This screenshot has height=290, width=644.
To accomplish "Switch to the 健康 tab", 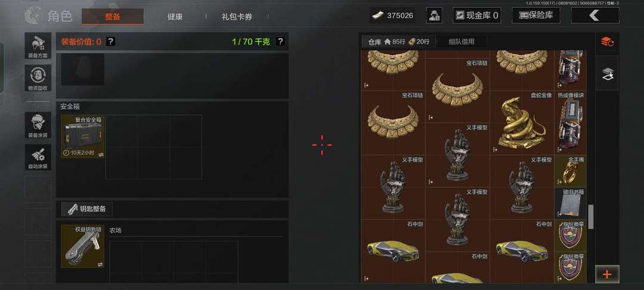I will tap(175, 17).
